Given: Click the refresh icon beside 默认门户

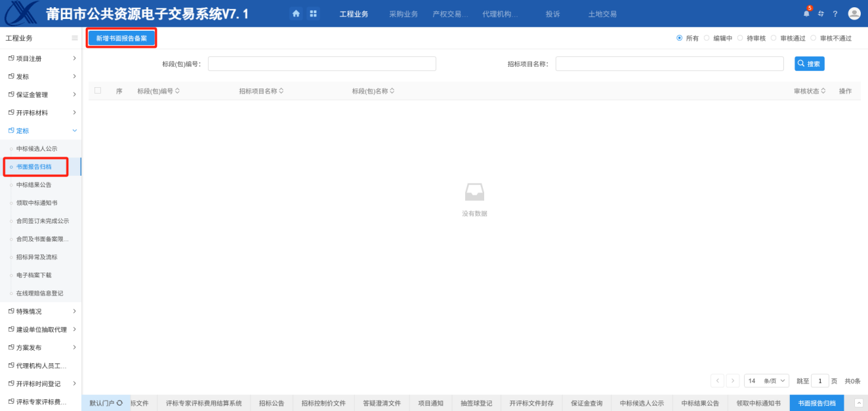Looking at the screenshot, I should click(119, 403).
